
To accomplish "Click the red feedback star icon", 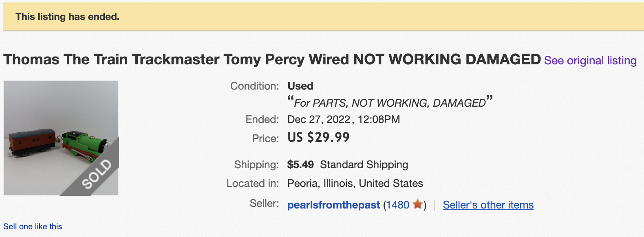I will (x=417, y=204).
